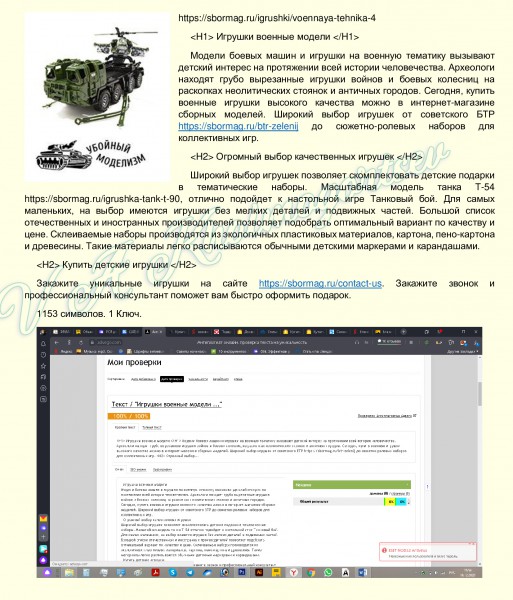513x600 pixels.
Task: Open Microsoft Word from the taskbar
Action: [363, 572]
